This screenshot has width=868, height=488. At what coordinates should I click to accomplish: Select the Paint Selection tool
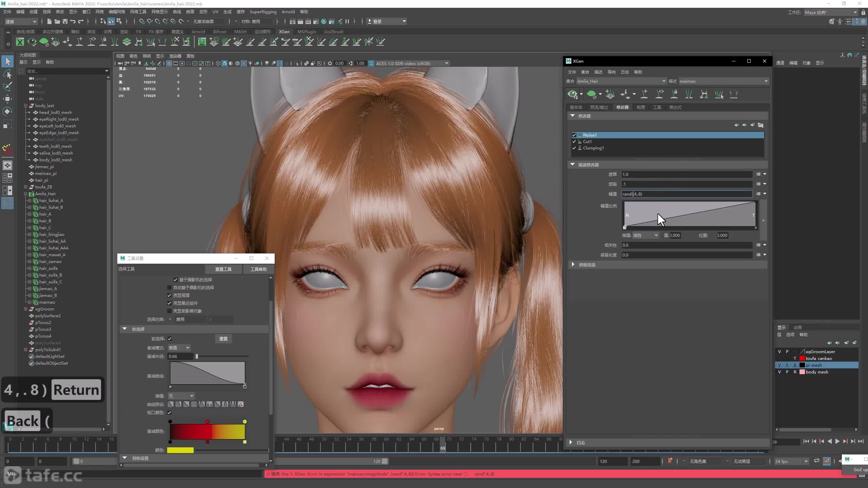point(7,86)
